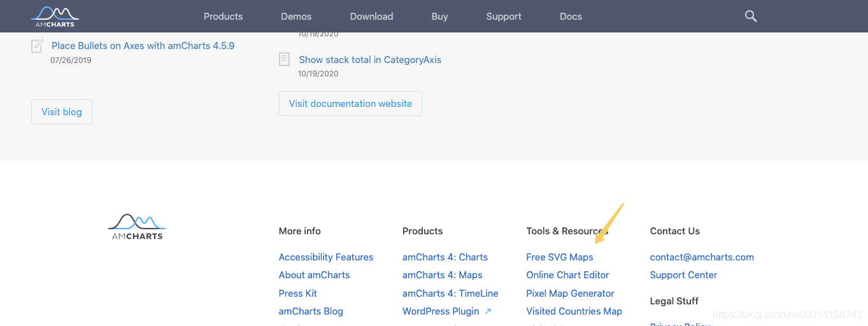Click the Visit documentation website button
This screenshot has height=326, width=868.
(350, 103)
